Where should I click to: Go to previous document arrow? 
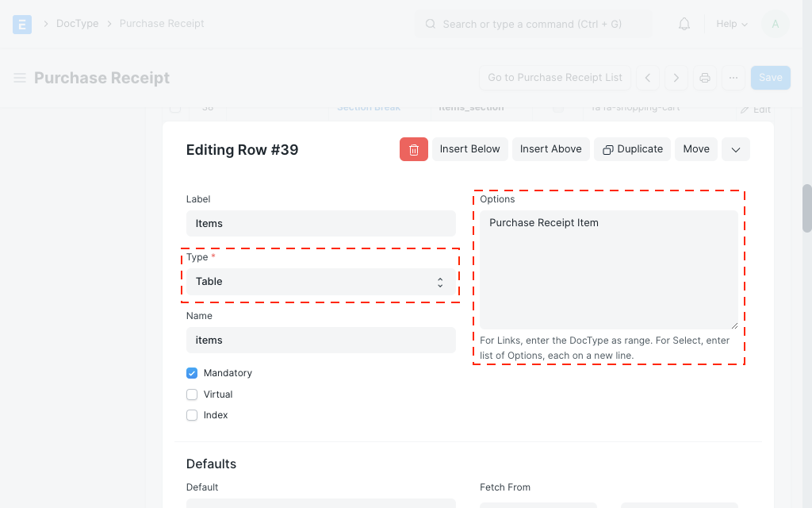pos(648,78)
